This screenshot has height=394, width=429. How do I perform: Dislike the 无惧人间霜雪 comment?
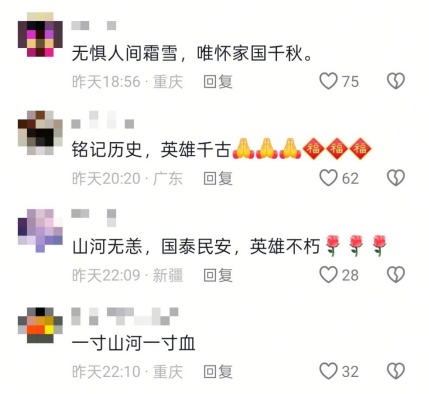[396, 81]
